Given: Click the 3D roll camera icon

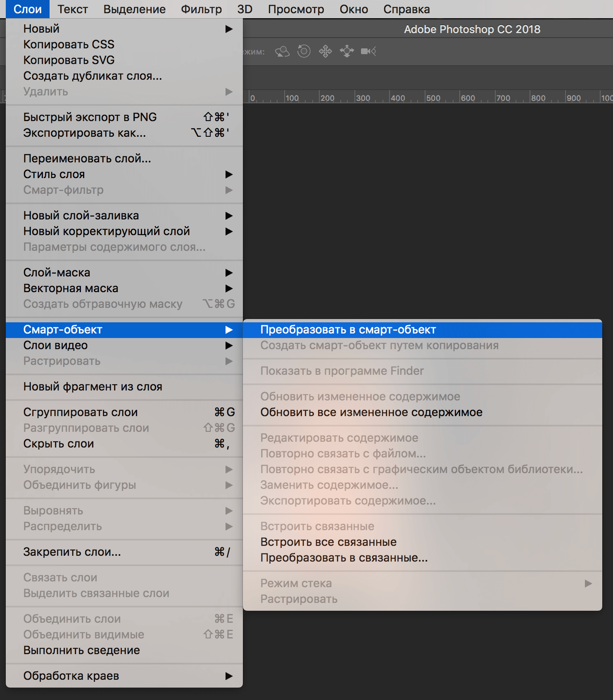Looking at the screenshot, I should point(304,51).
